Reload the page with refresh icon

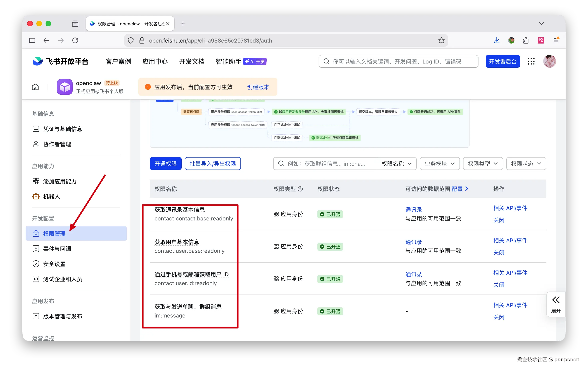75,41
